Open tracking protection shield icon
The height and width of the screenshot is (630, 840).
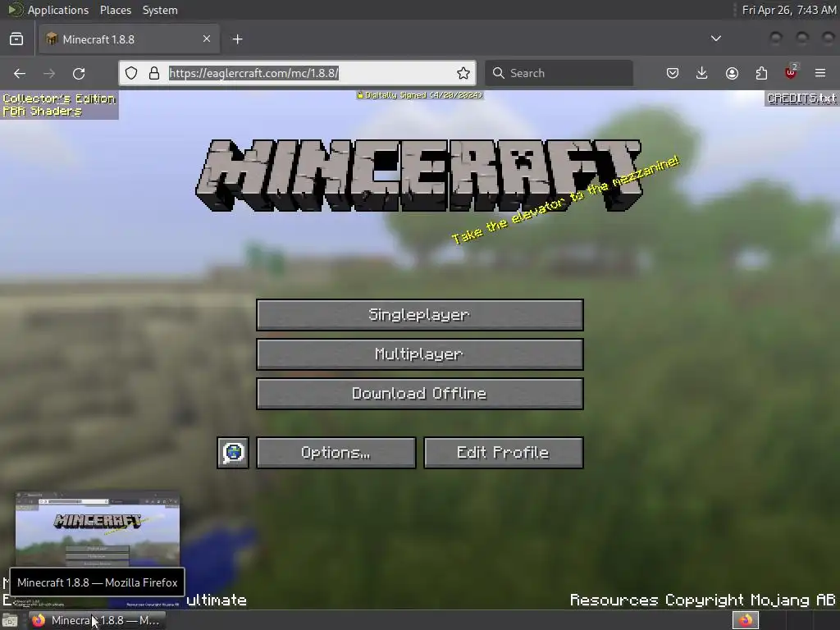pyautogui.click(x=131, y=73)
